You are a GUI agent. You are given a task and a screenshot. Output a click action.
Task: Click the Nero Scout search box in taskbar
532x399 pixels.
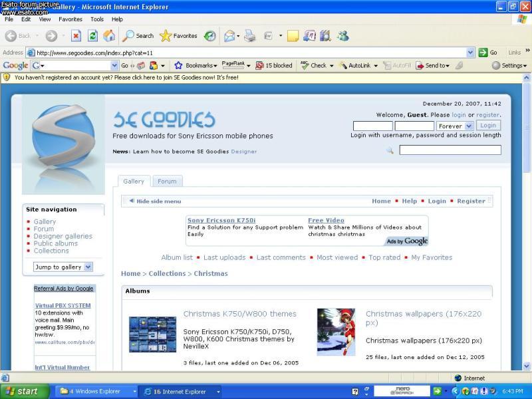(402, 391)
